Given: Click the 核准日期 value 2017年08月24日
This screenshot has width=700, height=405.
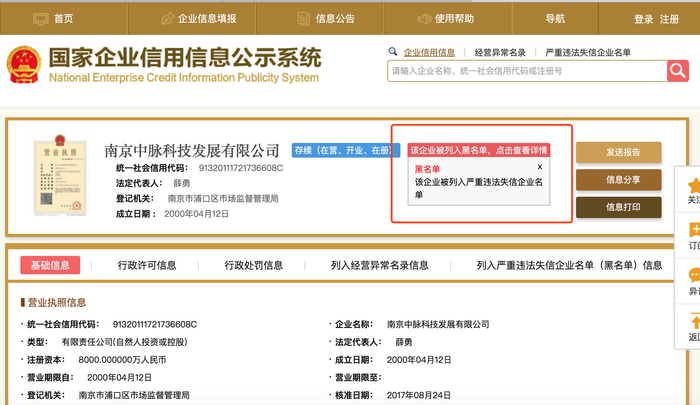Looking at the screenshot, I should coord(419,395).
